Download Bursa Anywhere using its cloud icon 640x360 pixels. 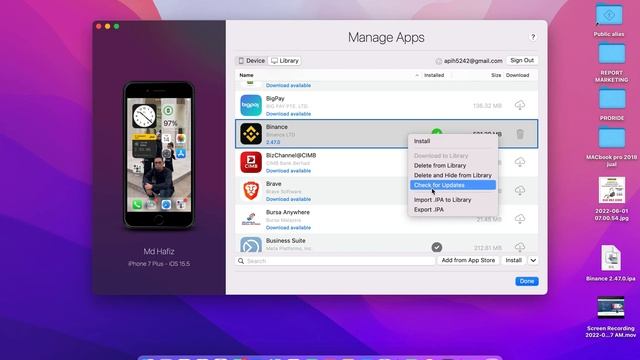pyautogui.click(x=520, y=218)
